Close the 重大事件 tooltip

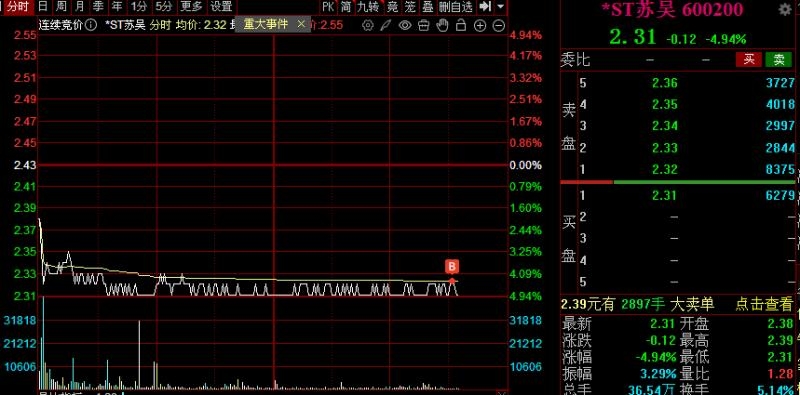301,23
